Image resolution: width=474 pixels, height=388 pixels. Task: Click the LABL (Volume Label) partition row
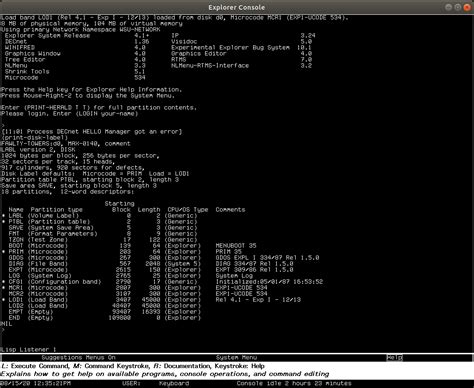[x=100, y=216]
